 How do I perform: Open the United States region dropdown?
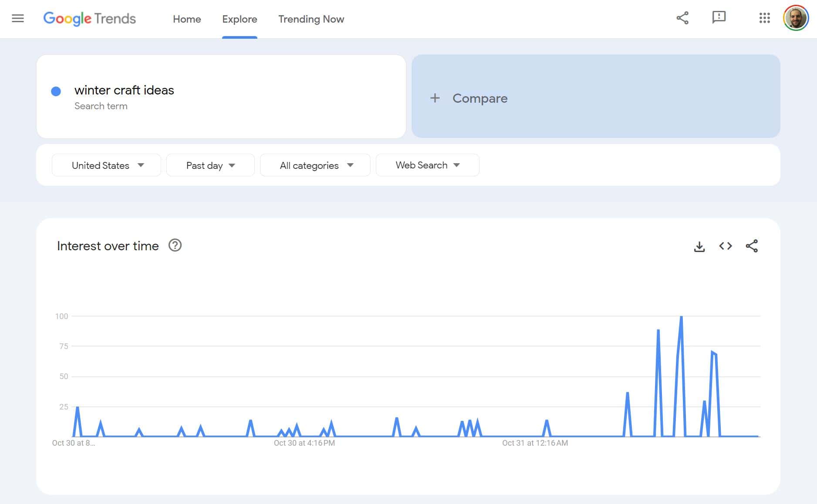106,165
